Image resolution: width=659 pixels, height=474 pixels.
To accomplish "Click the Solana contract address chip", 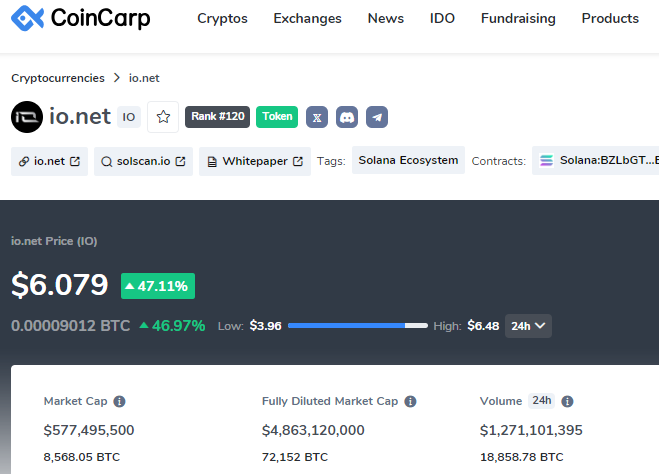I will click(596, 161).
